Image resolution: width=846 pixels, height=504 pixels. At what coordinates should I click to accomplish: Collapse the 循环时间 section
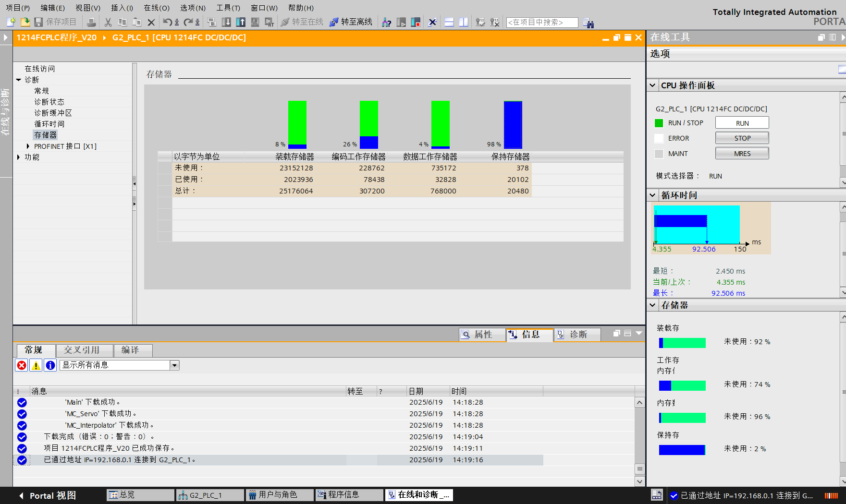[652, 195]
